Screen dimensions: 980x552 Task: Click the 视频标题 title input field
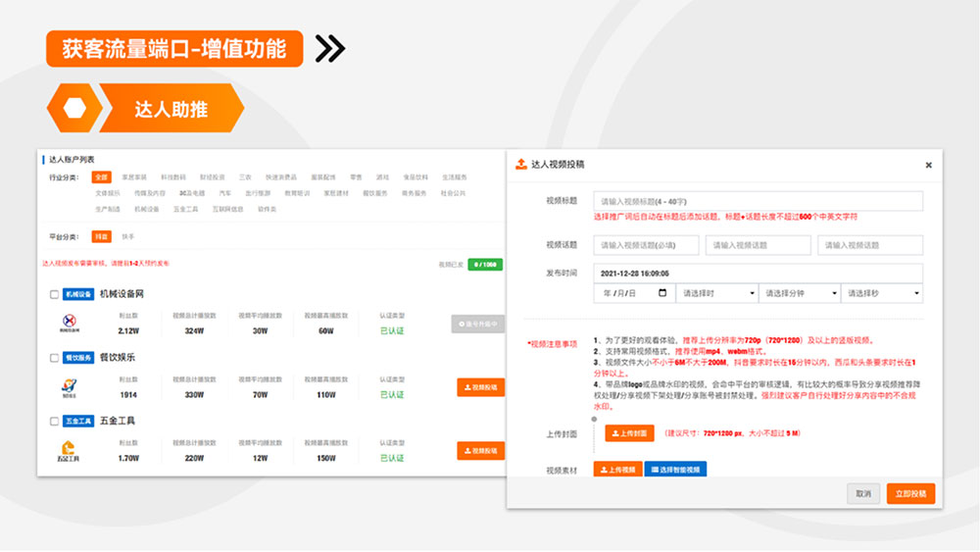click(758, 201)
